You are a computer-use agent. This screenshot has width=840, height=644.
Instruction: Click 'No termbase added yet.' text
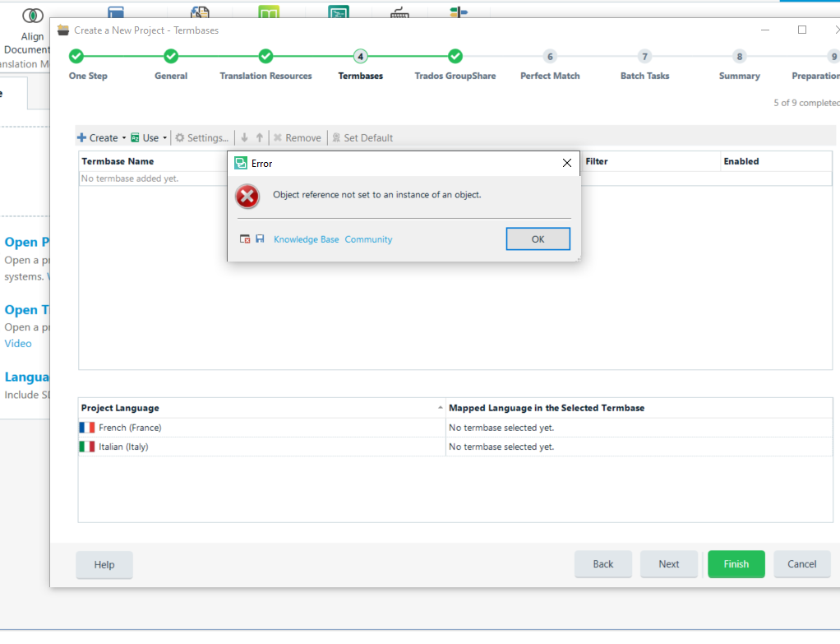coord(130,178)
